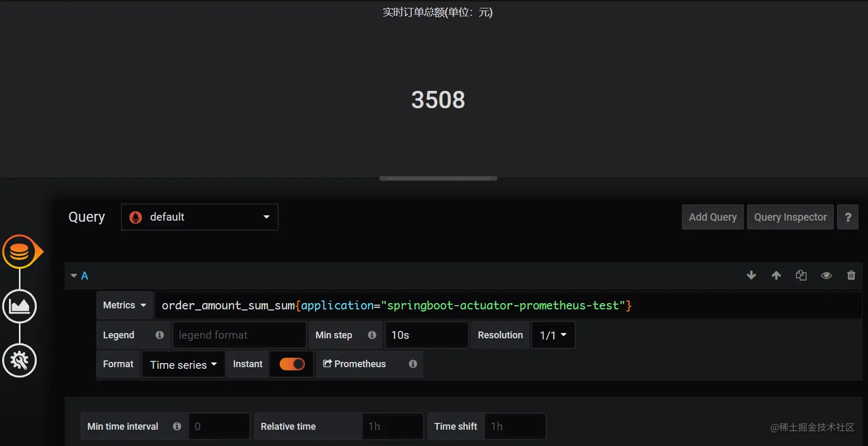Show Min time interval info icon
868x446 pixels.
pos(177,426)
